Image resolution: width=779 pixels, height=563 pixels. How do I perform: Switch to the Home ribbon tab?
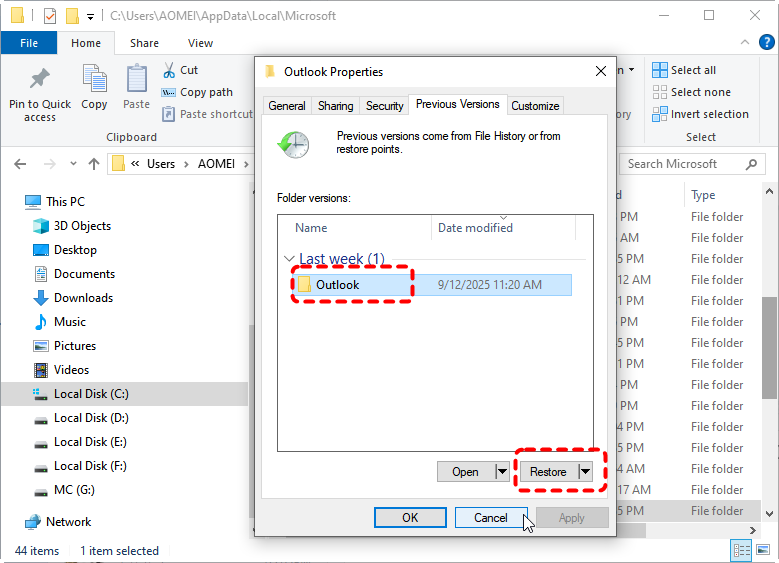click(86, 43)
